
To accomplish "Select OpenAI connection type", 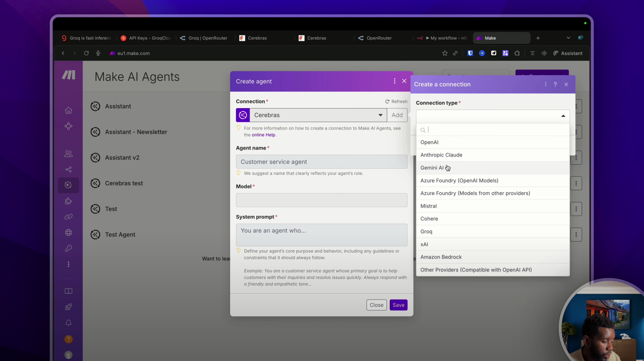I will click(x=492, y=142).
